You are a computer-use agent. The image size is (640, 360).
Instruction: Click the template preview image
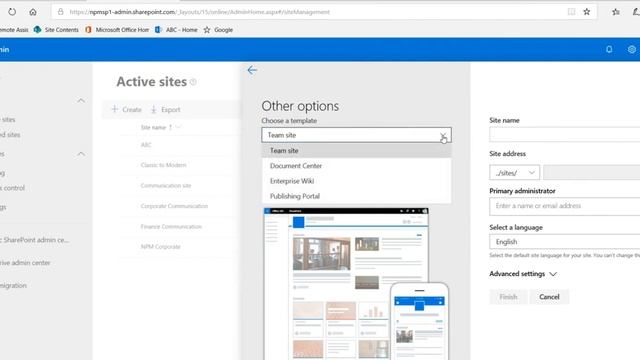coord(356,284)
